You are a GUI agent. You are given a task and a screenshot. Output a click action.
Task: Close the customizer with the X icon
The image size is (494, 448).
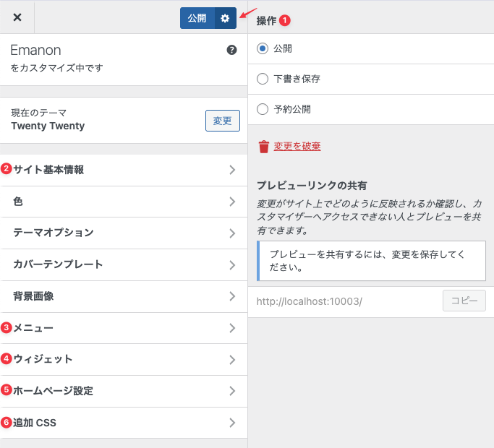(x=17, y=17)
